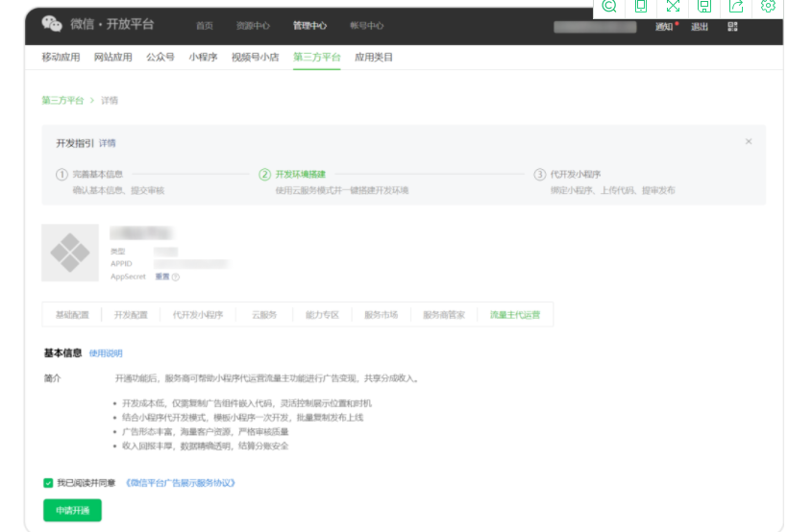The width and height of the screenshot is (788, 532).
Task: Click the 基本信息 heading
Action: click(62, 353)
